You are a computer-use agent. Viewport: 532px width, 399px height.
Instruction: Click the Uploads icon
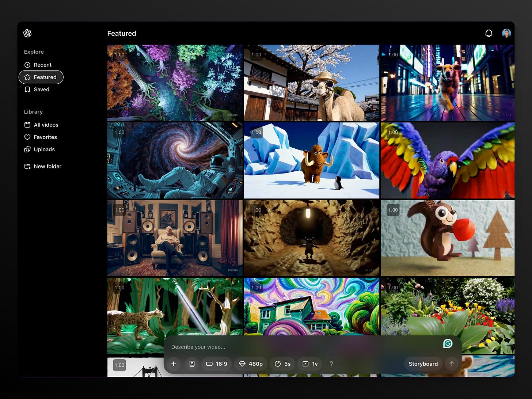point(27,149)
